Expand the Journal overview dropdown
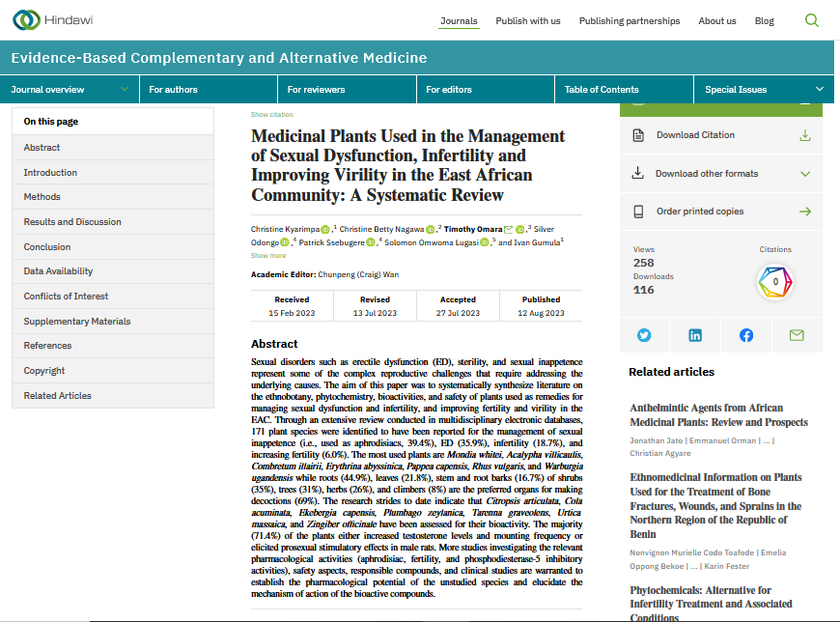 (125, 90)
